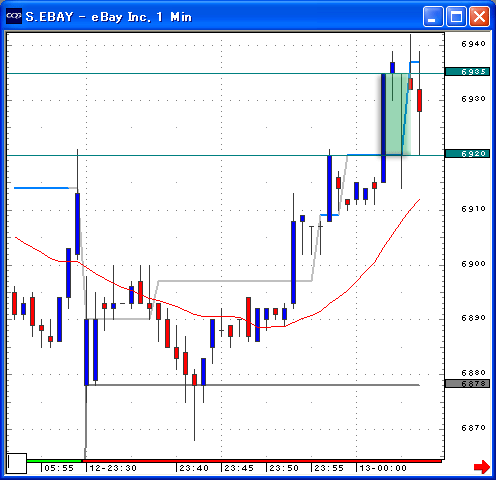The width and height of the screenshot is (496, 480).
Task: Click the red moving average line
Action: (x=218, y=316)
